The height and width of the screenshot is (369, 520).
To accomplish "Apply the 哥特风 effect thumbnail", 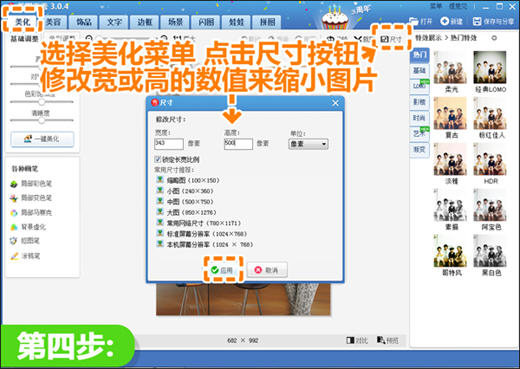I will 450,251.
